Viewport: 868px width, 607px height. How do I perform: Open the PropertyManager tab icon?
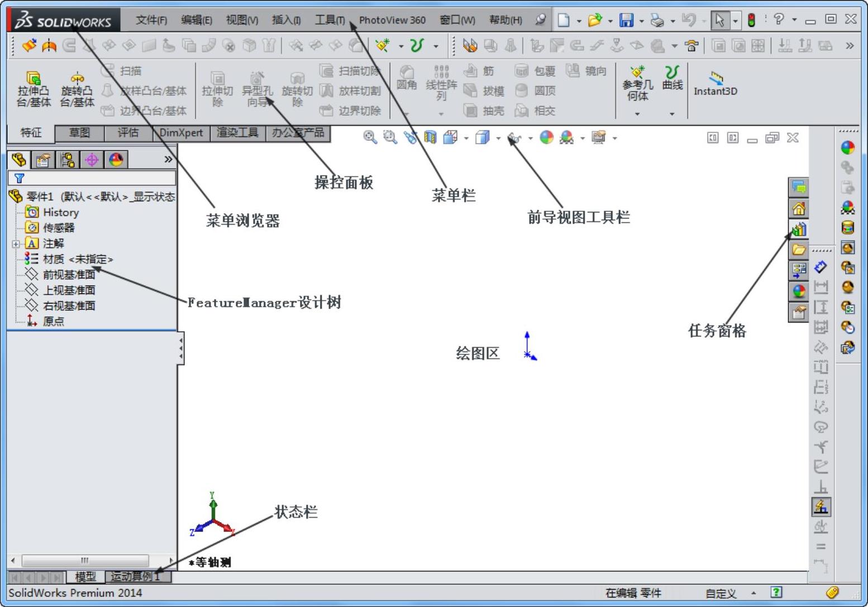coord(43,160)
